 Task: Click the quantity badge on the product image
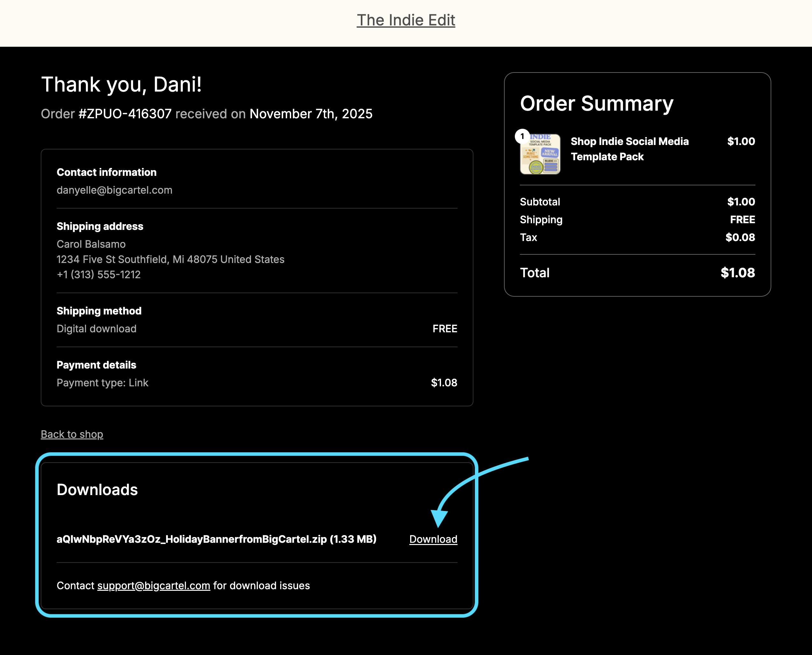coord(522,137)
